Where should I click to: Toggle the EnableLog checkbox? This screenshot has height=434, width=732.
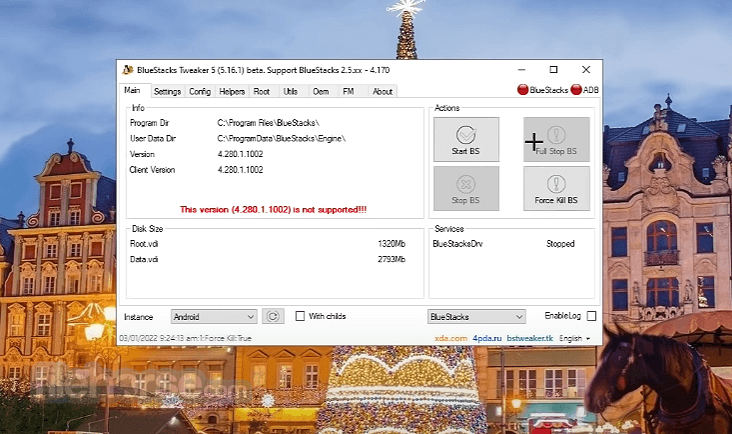pyautogui.click(x=591, y=316)
